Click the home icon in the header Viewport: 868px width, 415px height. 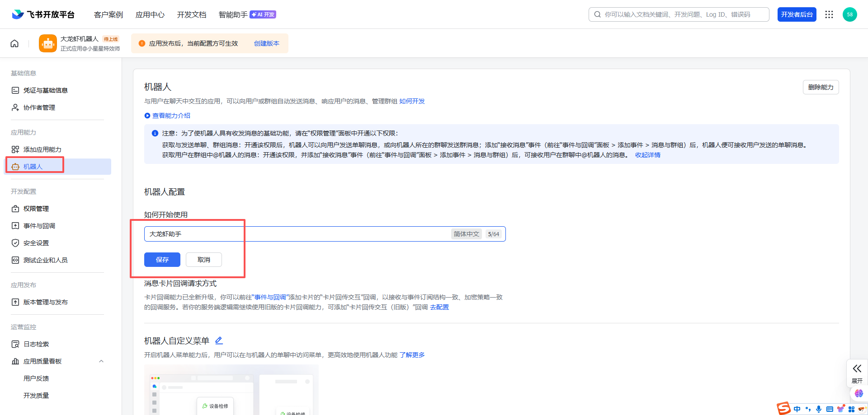click(14, 43)
